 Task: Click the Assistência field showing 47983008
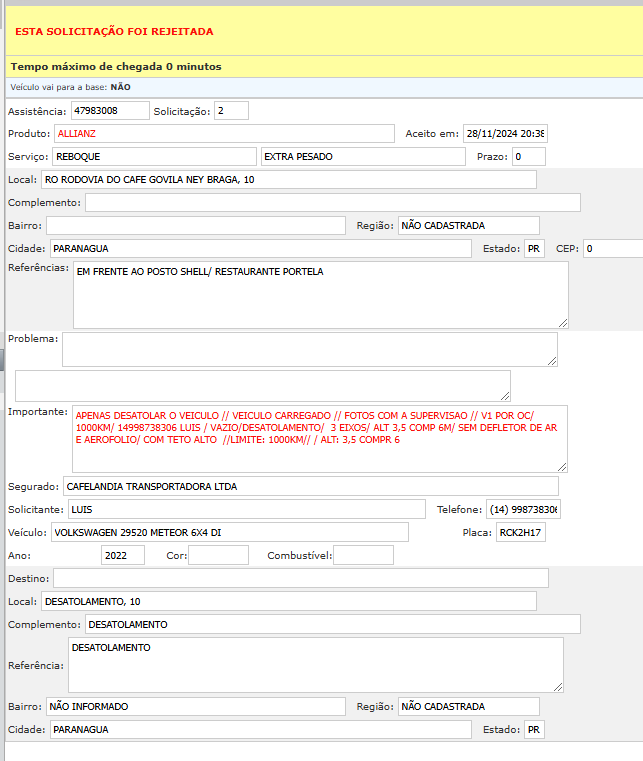pyautogui.click(x=109, y=110)
